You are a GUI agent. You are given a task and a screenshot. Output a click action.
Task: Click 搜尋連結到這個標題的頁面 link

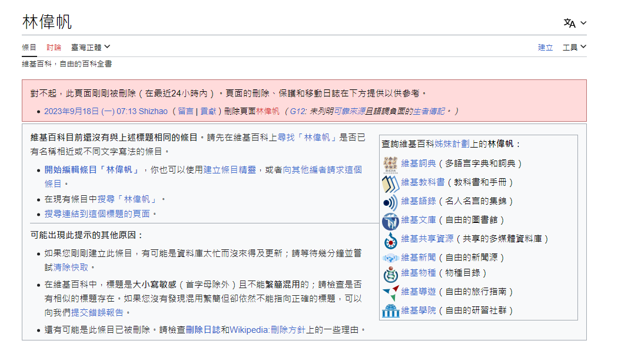[x=97, y=213]
